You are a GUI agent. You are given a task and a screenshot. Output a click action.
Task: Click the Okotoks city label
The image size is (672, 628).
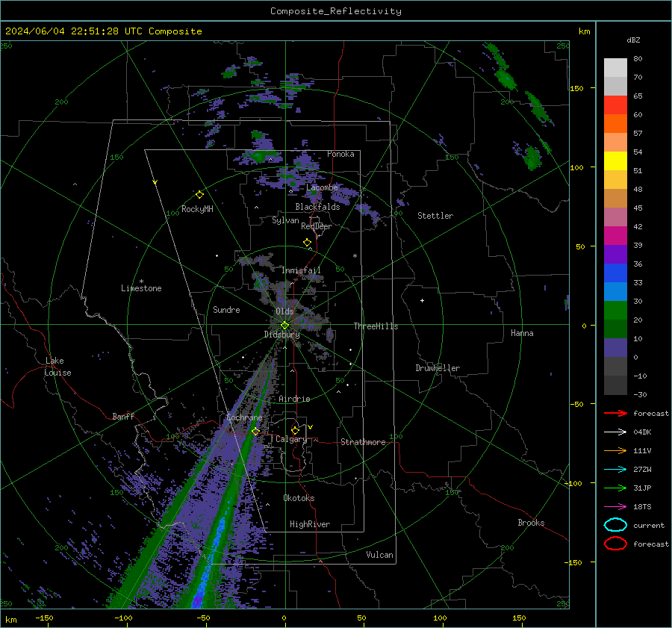[x=299, y=498]
